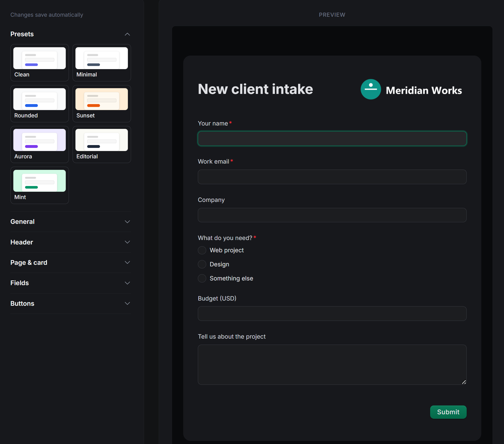504x444 pixels.
Task: Click the Meridian Works brand name text
Action: pos(424,90)
